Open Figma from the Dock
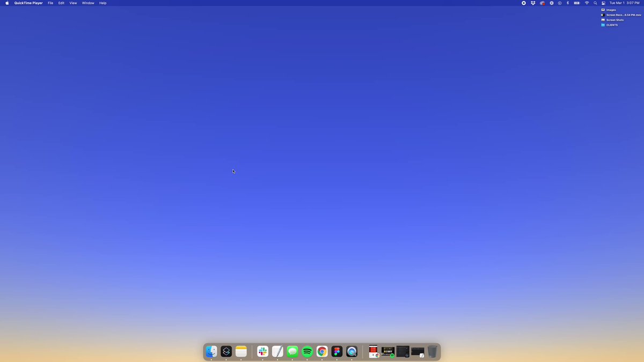The image size is (644, 362). [x=337, y=351]
